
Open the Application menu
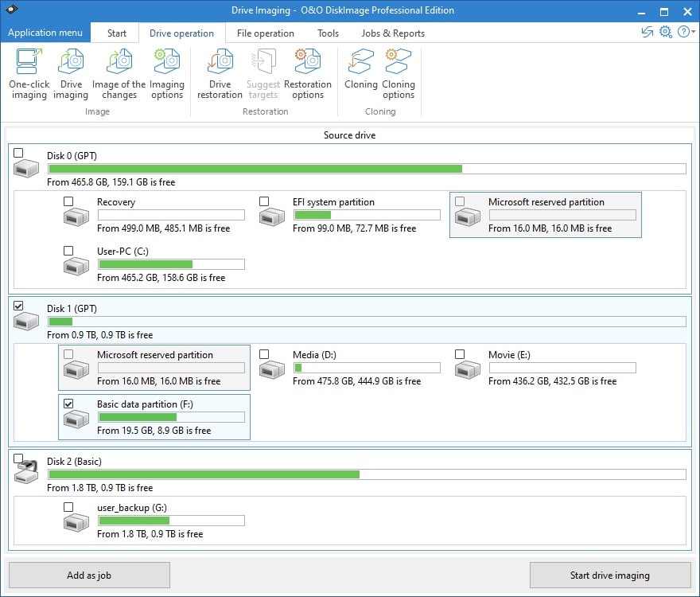point(45,33)
